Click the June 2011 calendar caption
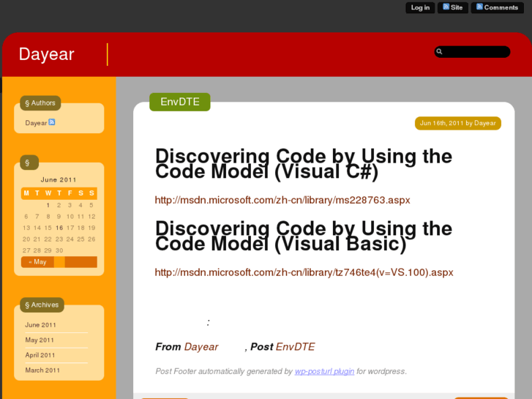532x399 pixels. [59, 179]
